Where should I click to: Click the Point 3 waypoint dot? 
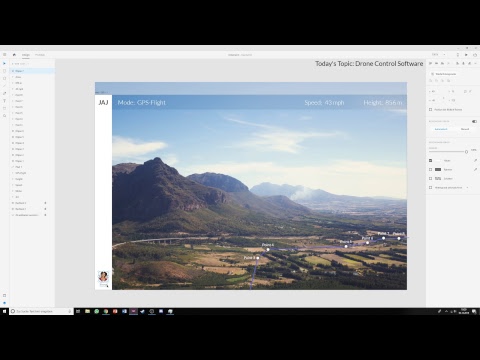click(258, 258)
